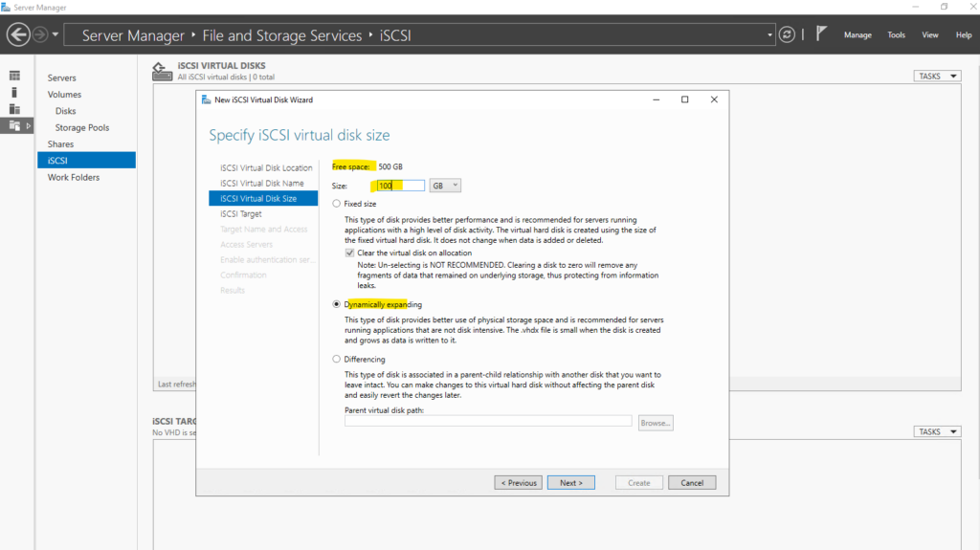Refresh Server Manager with the refresh icon
Screen dimensions: 980x550
tap(787, 34)
